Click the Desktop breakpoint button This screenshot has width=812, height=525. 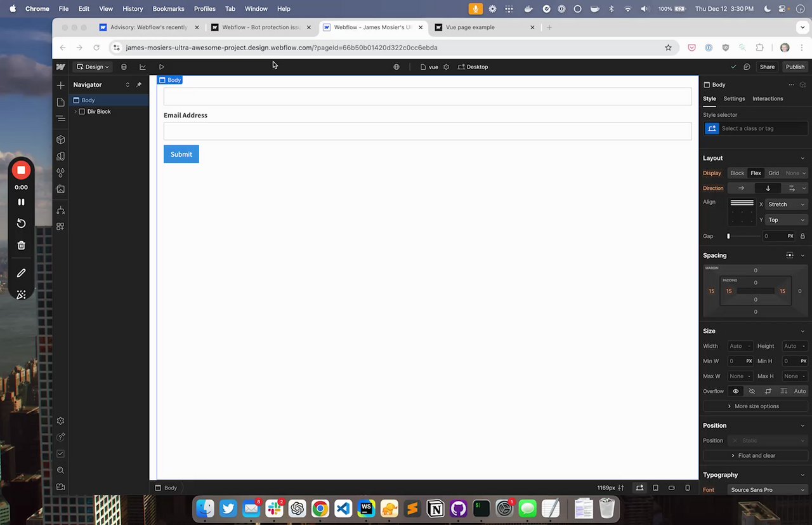pyautogui.click(x=473, y=67)
